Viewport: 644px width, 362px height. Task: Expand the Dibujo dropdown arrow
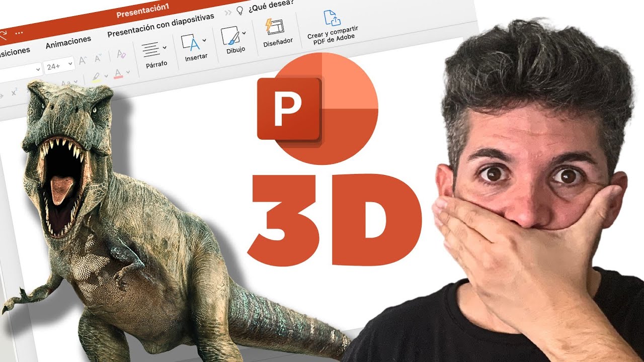click(x=244, y=33)
